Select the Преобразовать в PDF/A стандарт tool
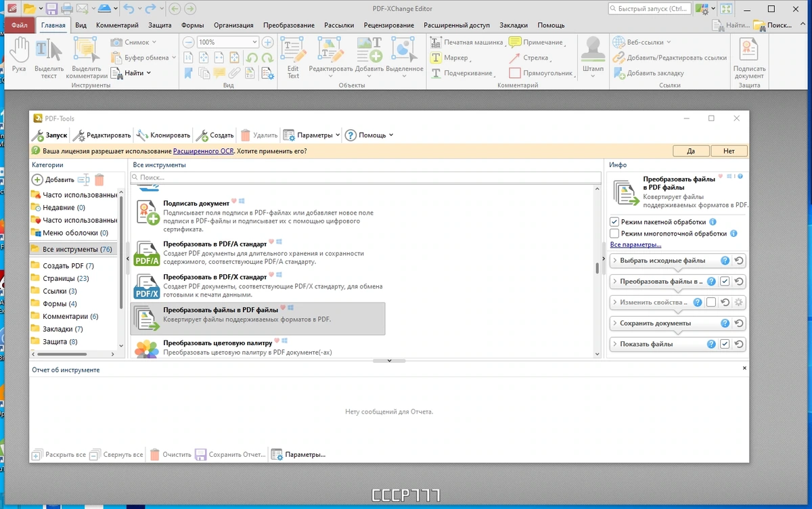 click(257, 252)
